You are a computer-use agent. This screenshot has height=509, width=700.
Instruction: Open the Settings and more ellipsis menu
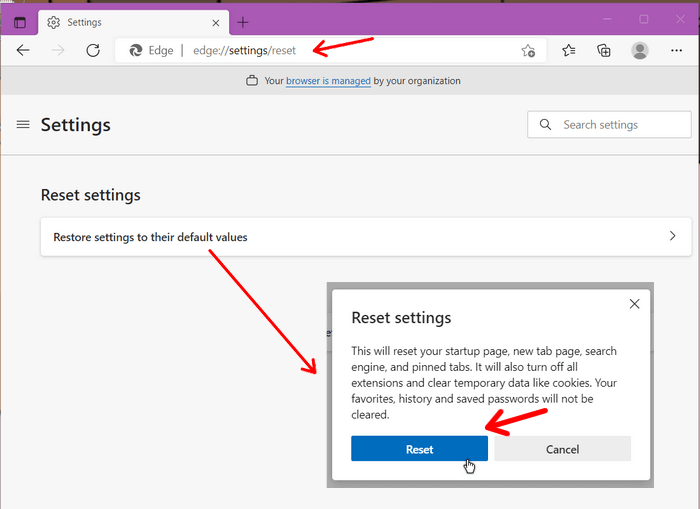[x=676, y=50]
